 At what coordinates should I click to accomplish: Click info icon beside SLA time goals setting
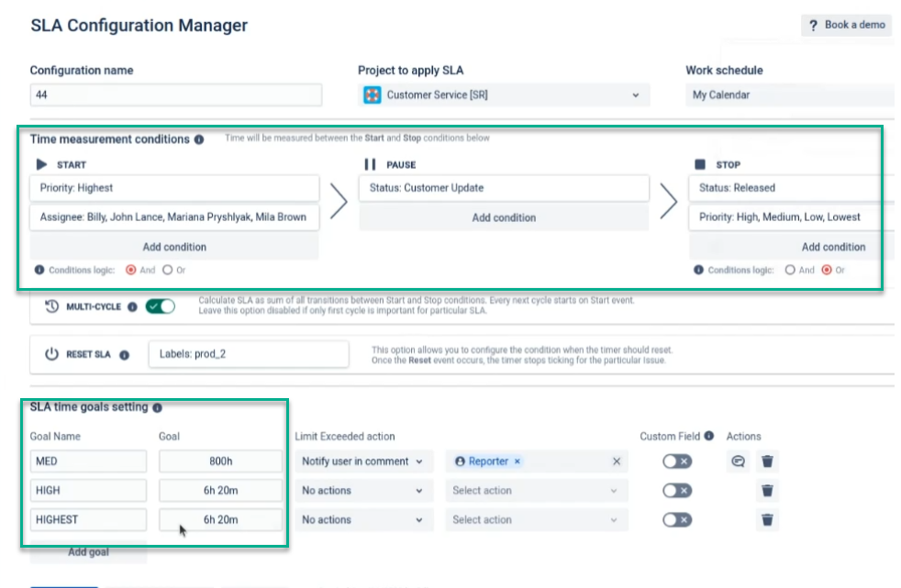[158, 407]
